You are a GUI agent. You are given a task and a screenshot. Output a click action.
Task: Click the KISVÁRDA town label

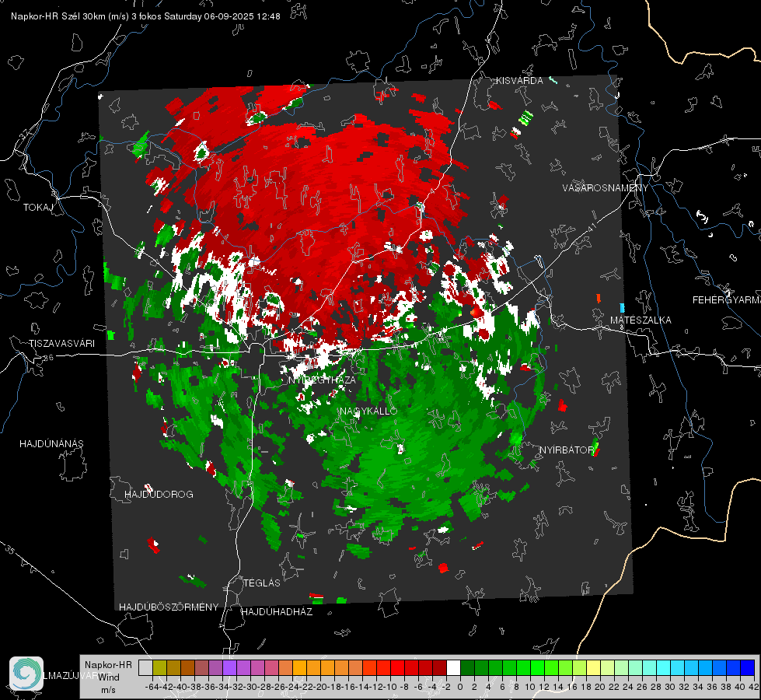(x=519, y=81)
